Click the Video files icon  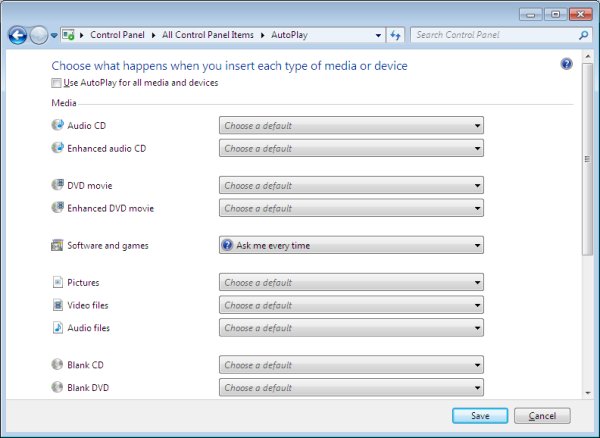pos(57,305)
